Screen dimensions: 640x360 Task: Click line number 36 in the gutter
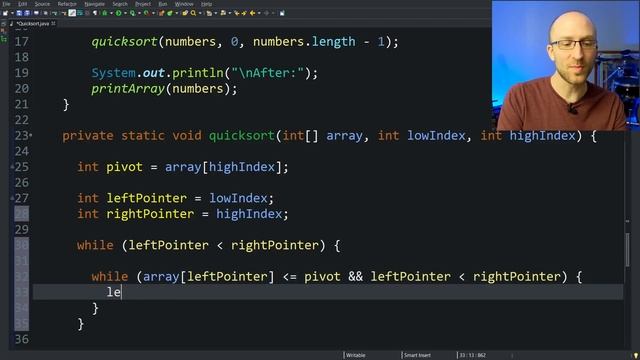tap(22, 339)
